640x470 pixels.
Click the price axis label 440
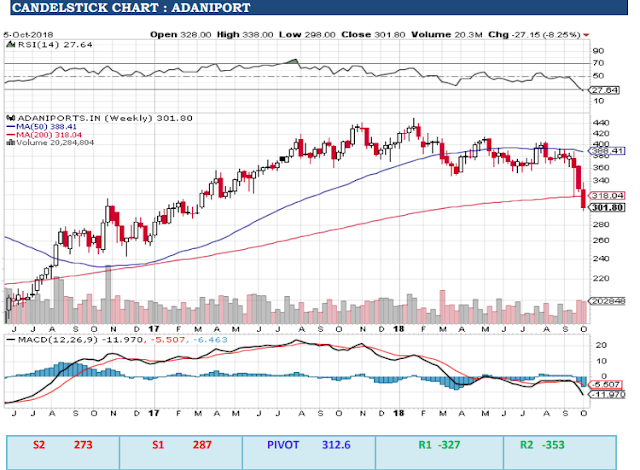(x=601, y=122)
